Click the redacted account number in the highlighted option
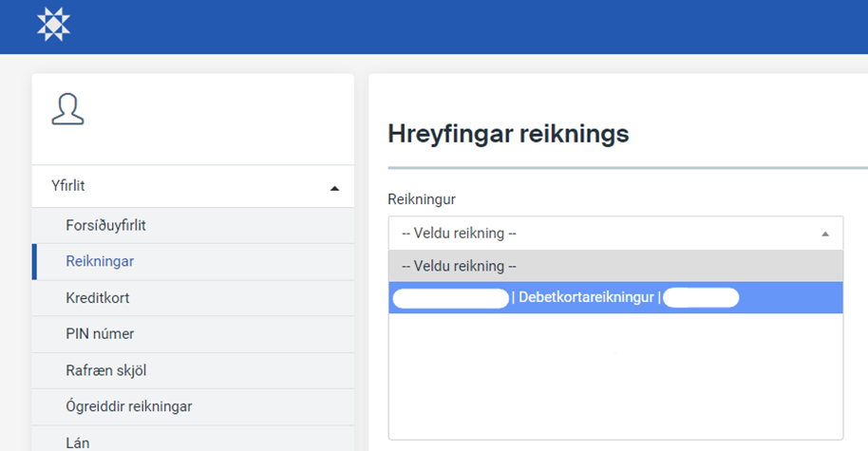This screenshot has width=868, height=451. [x=450, y=298]
